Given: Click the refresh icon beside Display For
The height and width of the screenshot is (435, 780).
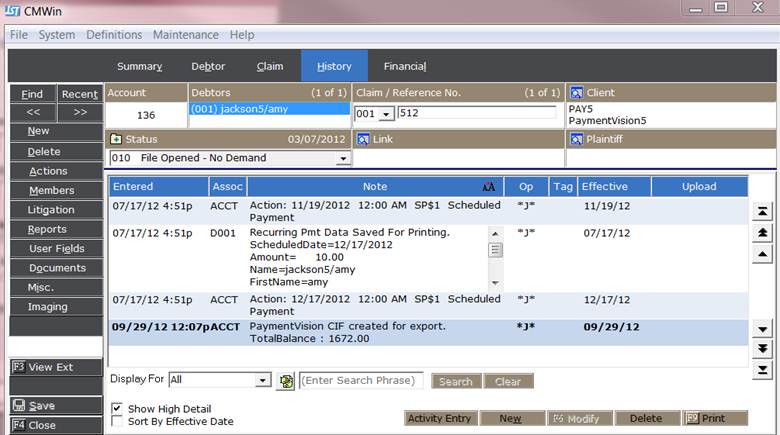Looking at the screenshot, I should 286,381.
